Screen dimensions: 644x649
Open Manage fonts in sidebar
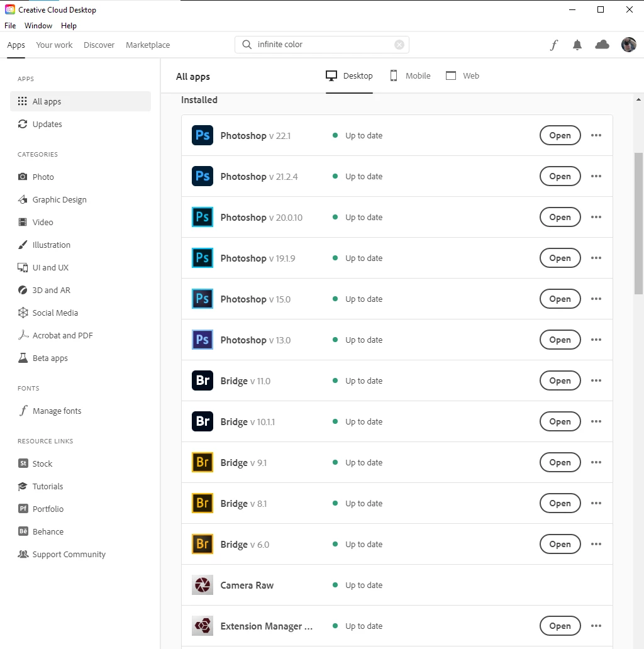tap(50, 411)
